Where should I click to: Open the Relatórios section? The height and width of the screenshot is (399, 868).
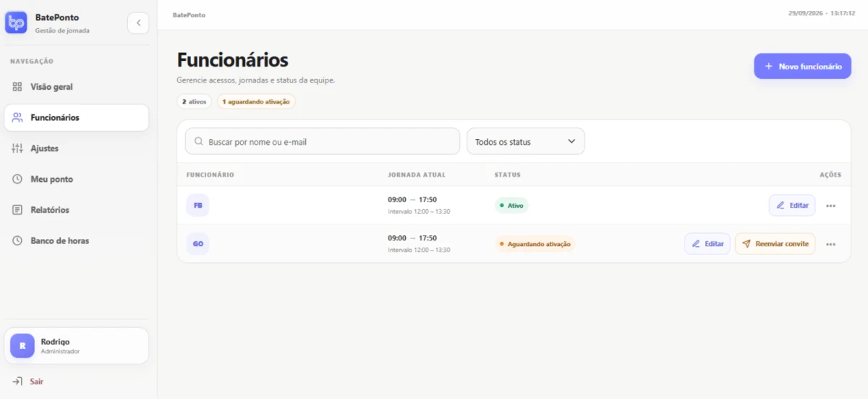pos(77,210)
